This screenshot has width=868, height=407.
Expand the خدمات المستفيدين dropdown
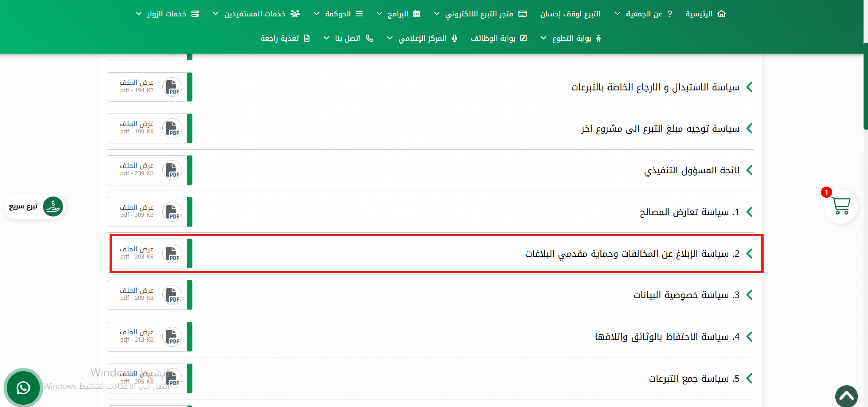pyautogui.click(x=254, y=14)
